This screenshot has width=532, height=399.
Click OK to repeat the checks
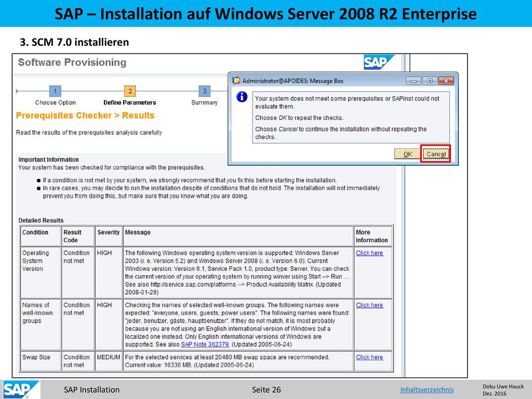tap(407, 154)
